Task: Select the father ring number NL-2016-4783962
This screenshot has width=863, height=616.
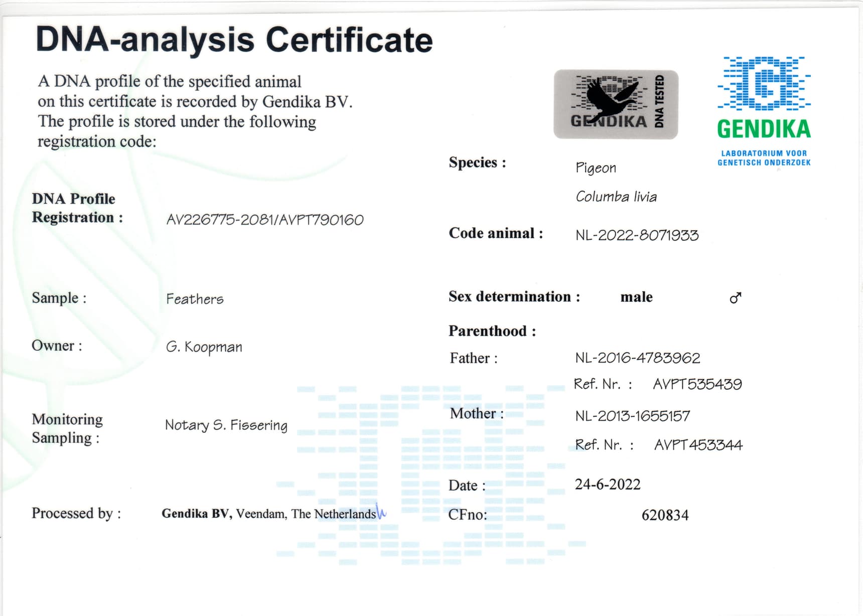Action: coord(637,358)
